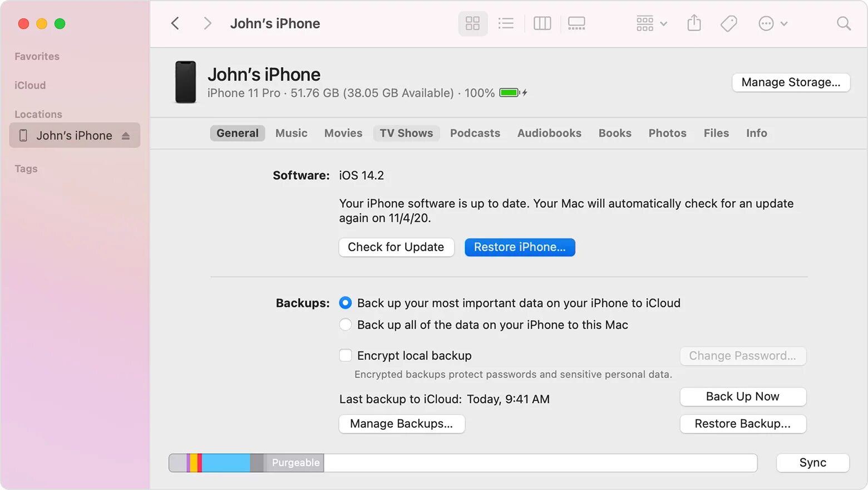868x490 pixels.
Task: Go back with the left chevron
Action: (x=175, y=23)
